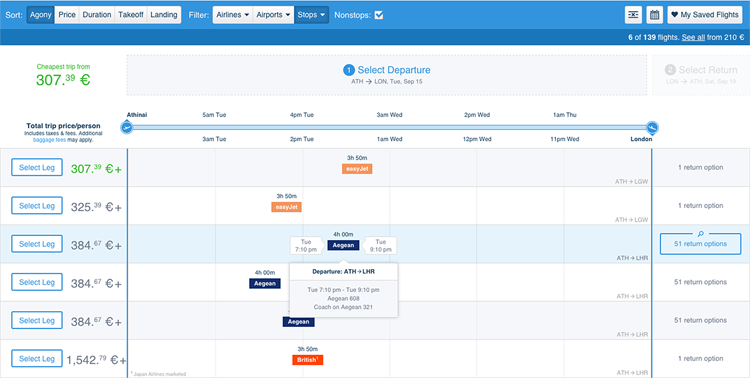Click the See all flights link

(x=693, y=37)
